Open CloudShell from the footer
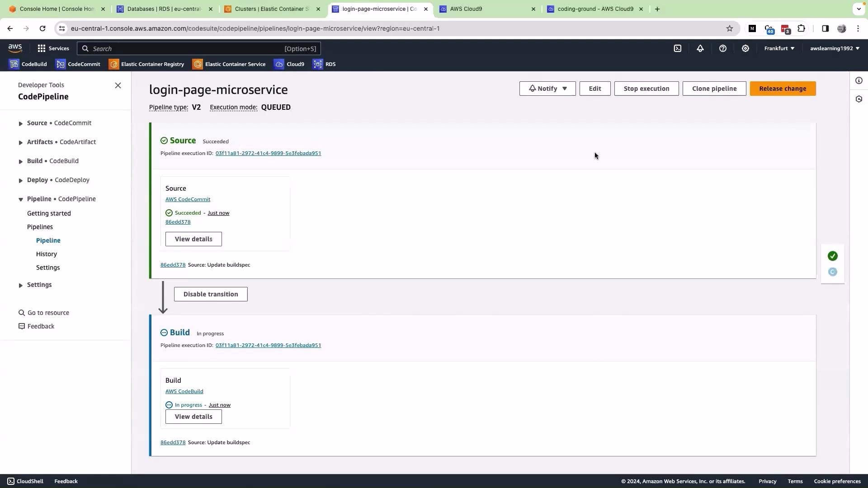The image size is (868, 488). click(25, 481)
